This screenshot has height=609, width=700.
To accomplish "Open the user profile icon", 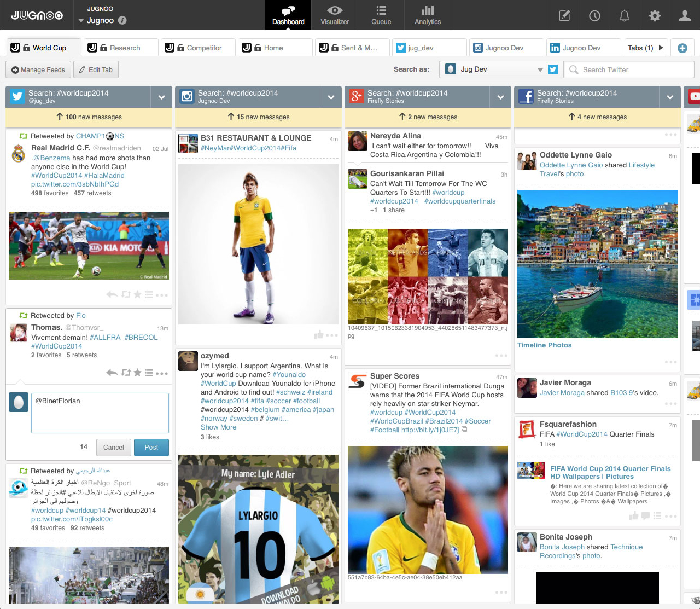I will [x=685, y=15].
